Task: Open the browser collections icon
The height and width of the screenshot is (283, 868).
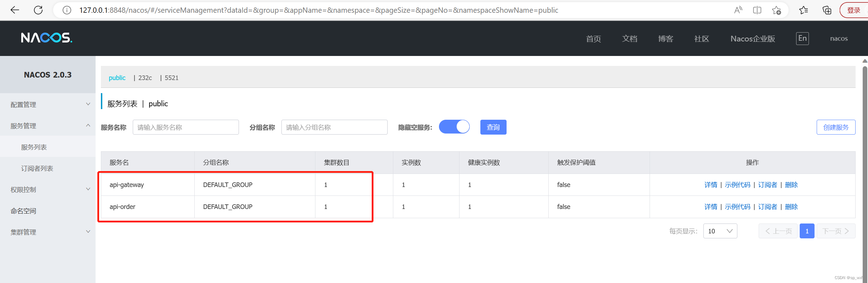Action: tap(827, 10)
